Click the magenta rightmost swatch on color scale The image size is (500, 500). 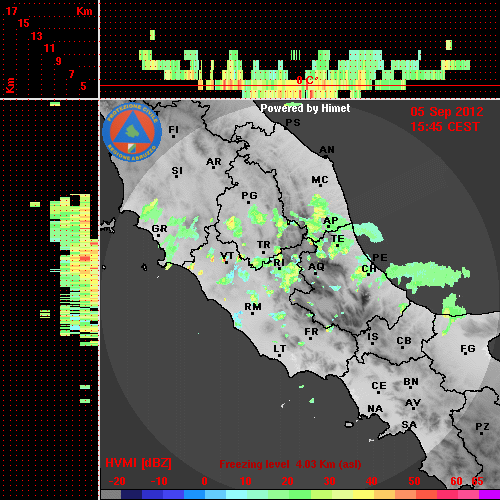click(489, 495)
